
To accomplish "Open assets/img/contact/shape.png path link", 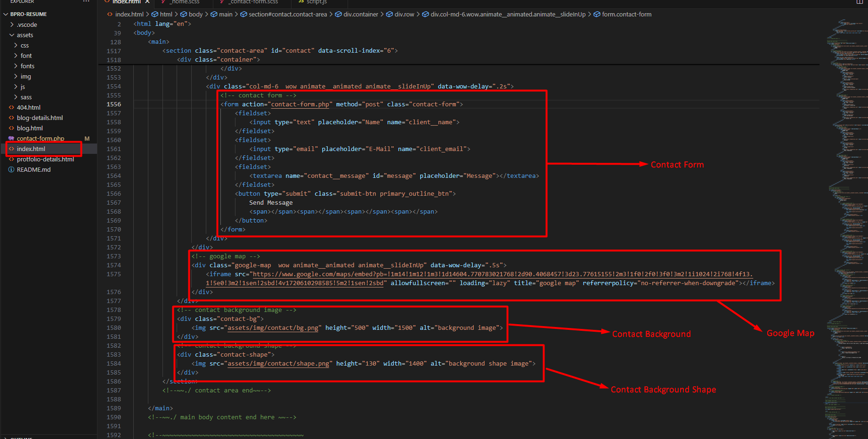I will pyautogui.click(x=278, y=364).
